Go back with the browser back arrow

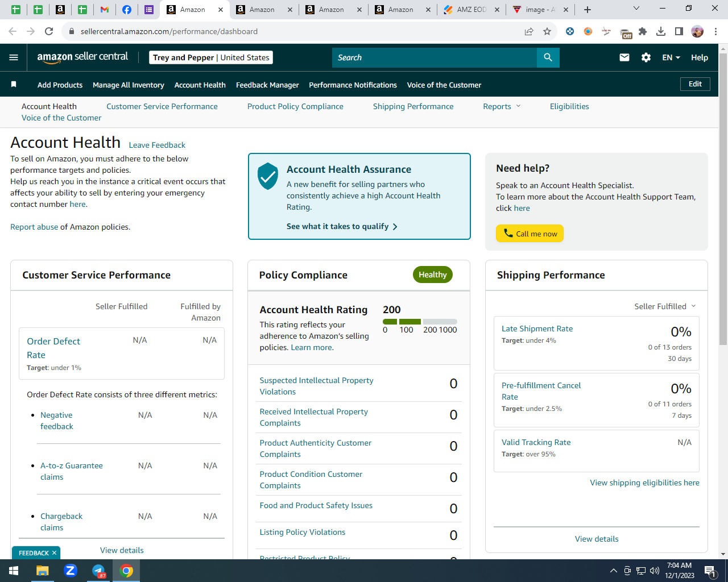13,31
